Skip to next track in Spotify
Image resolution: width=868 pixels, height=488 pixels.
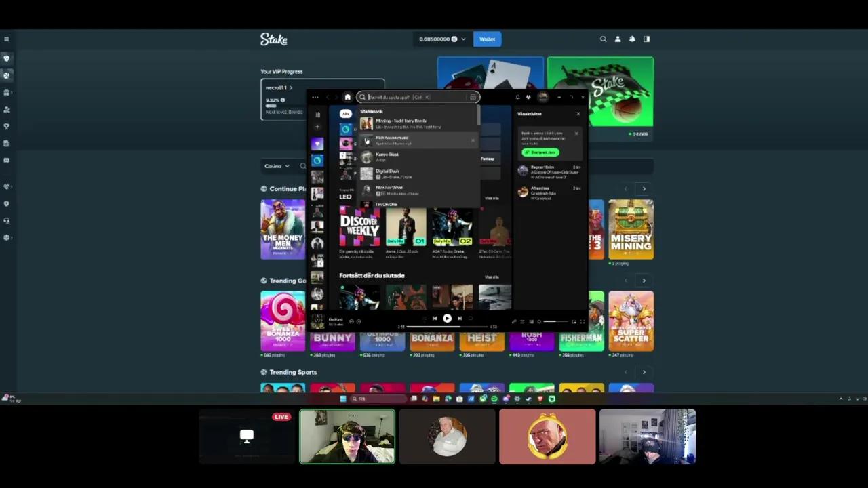tap(460, 318)
